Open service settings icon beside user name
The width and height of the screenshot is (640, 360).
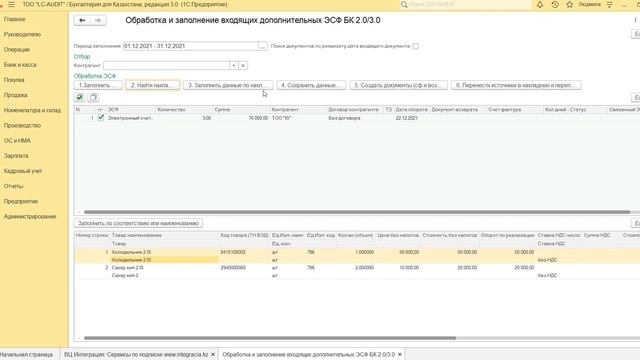[609, 4]
